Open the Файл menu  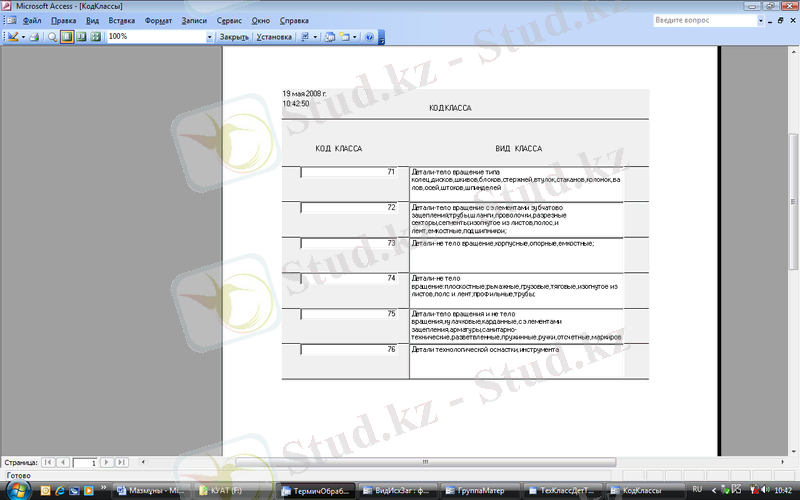click(32, 21)
